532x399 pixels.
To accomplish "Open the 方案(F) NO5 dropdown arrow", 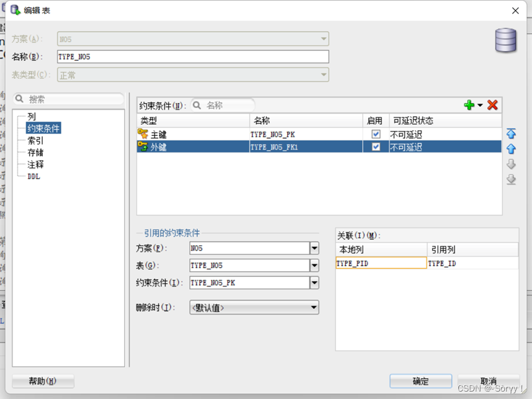I will tap(314, 248).
